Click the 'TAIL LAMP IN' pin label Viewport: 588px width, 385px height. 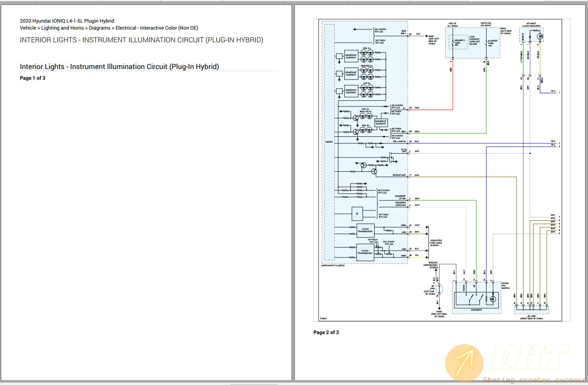pos(399,141)
